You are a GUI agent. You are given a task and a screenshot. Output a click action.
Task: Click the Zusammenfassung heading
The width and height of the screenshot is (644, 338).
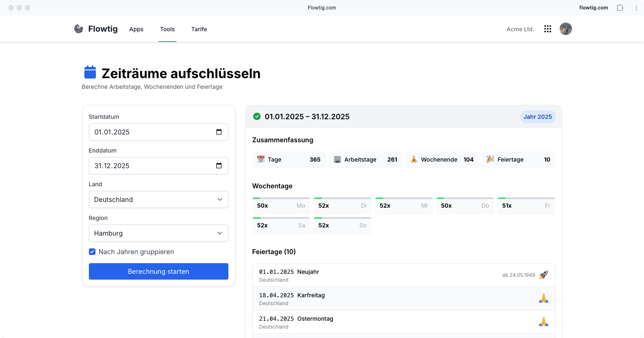(283, 140)
